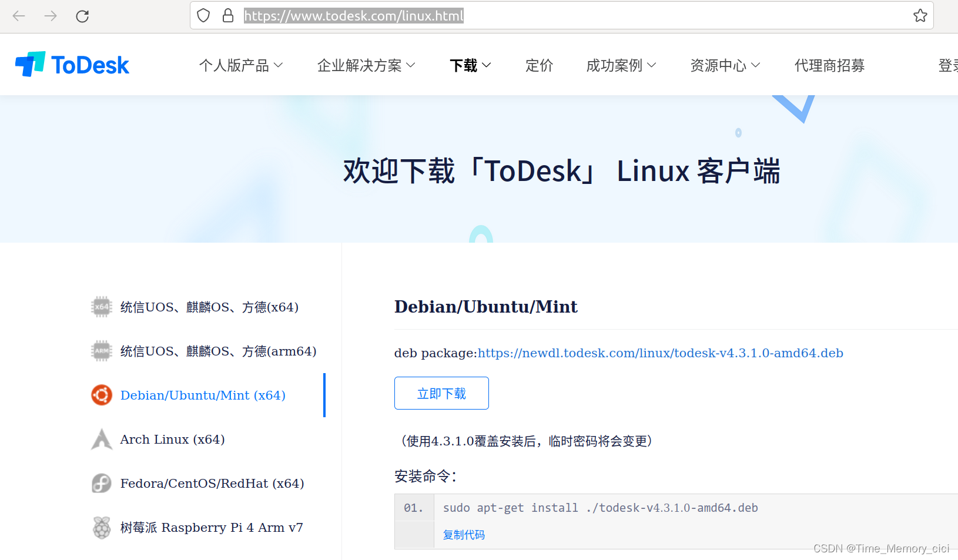Click the padlock site security icon
The image size is (958, 560).
click(x=228, y=15)
